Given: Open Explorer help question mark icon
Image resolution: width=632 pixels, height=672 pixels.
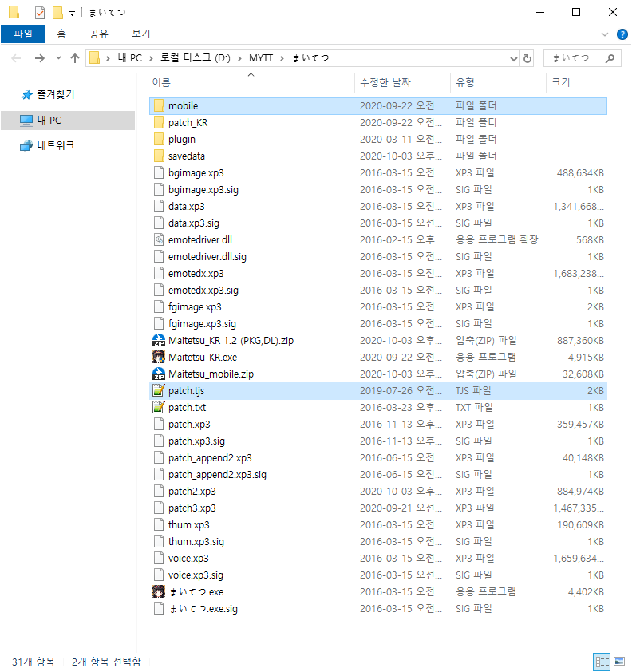Looking at the screenshot, I should 622,34.
